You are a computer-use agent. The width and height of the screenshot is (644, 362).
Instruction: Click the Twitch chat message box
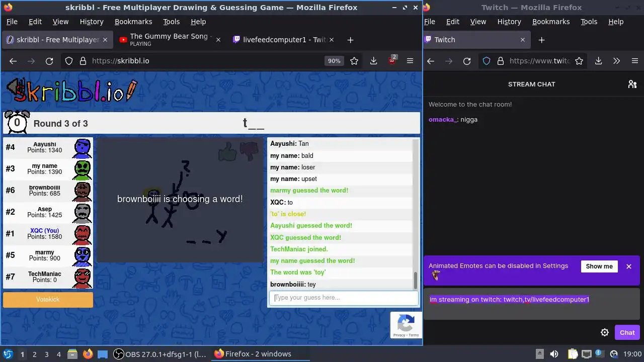click(531, 304)
